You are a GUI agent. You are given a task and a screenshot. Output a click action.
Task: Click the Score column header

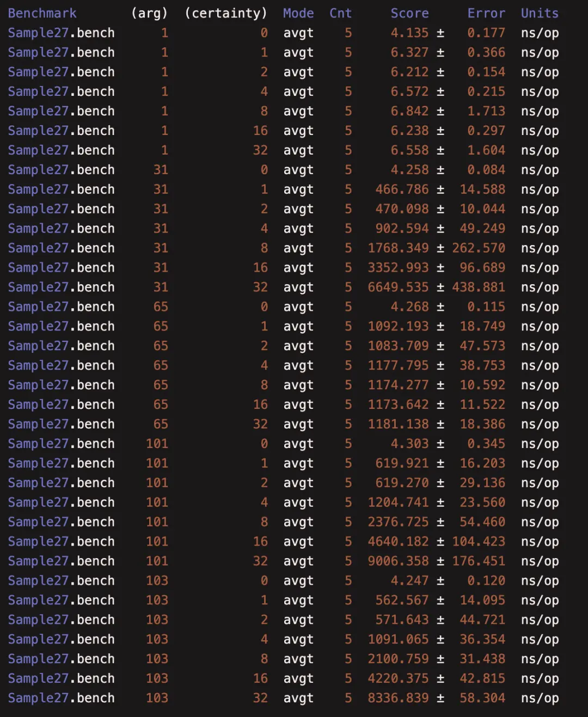[x=409, y=13]
